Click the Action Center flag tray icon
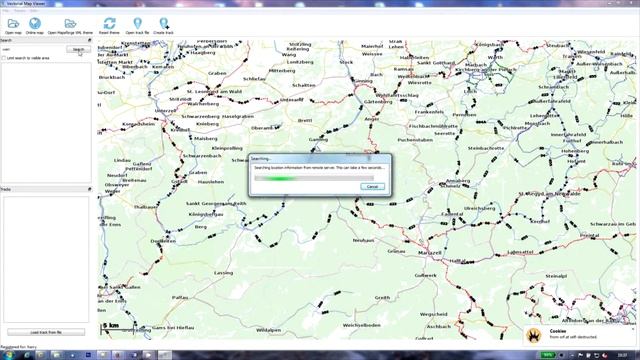640x360 pixels. (580, 355)
